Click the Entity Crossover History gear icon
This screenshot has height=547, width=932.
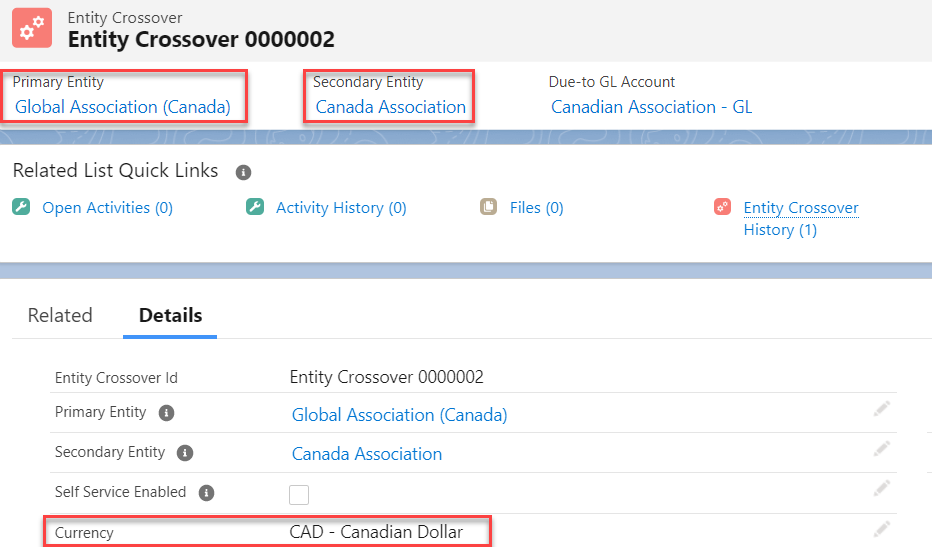tap(723, 207)
